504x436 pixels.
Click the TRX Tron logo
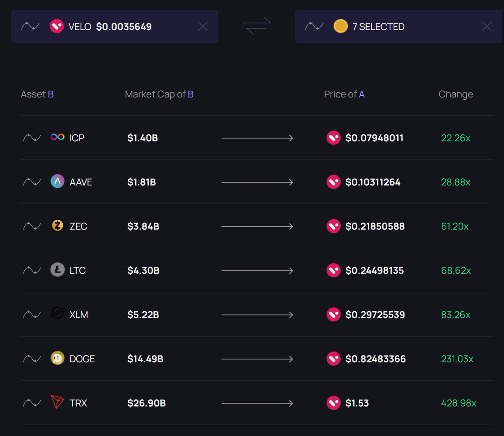tap(57, 402)
